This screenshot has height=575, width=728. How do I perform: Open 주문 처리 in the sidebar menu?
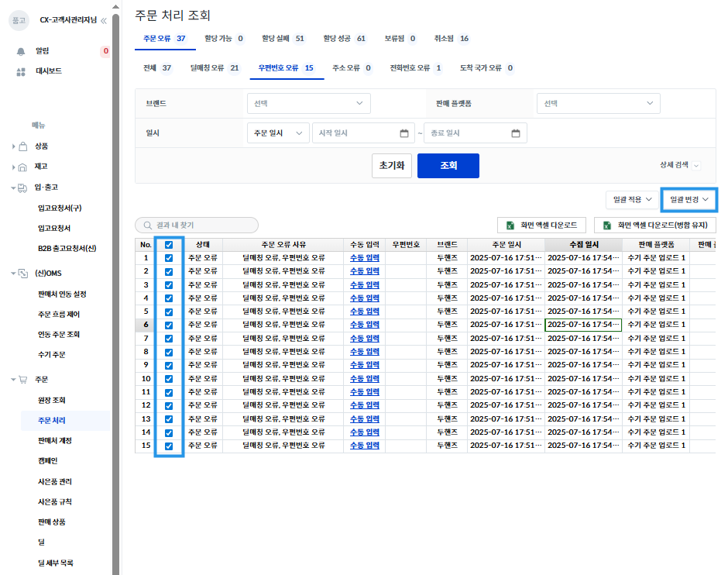[52, 421]
